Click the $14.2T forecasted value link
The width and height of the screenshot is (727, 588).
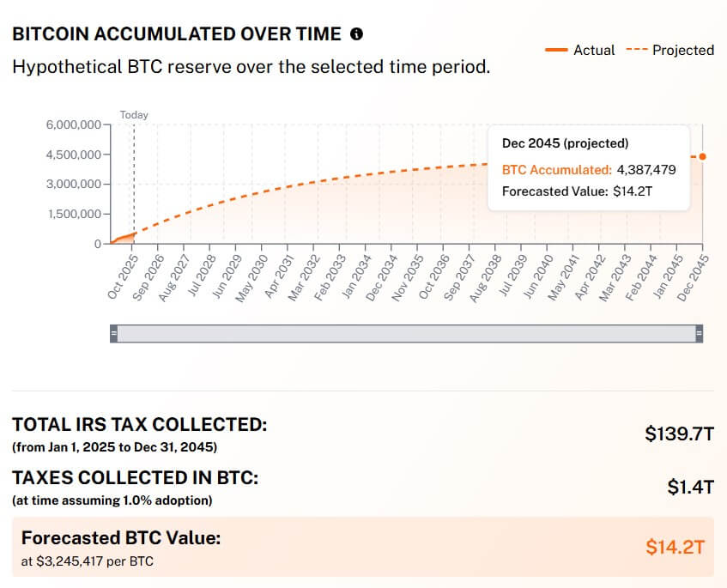[676, 547]
